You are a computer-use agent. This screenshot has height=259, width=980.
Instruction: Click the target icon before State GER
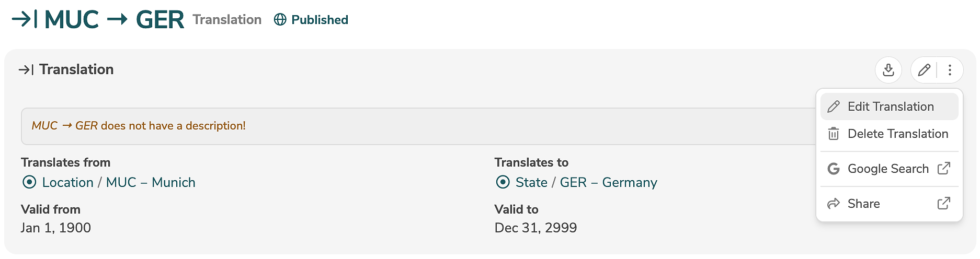pyautogui.click(x=503, y=182)
